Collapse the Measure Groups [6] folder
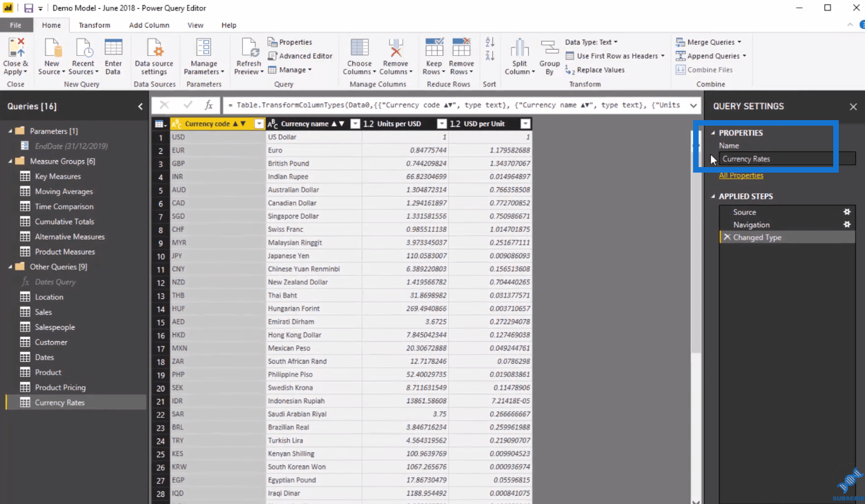The height and width of the screenshot is (504, 865). 10,162
